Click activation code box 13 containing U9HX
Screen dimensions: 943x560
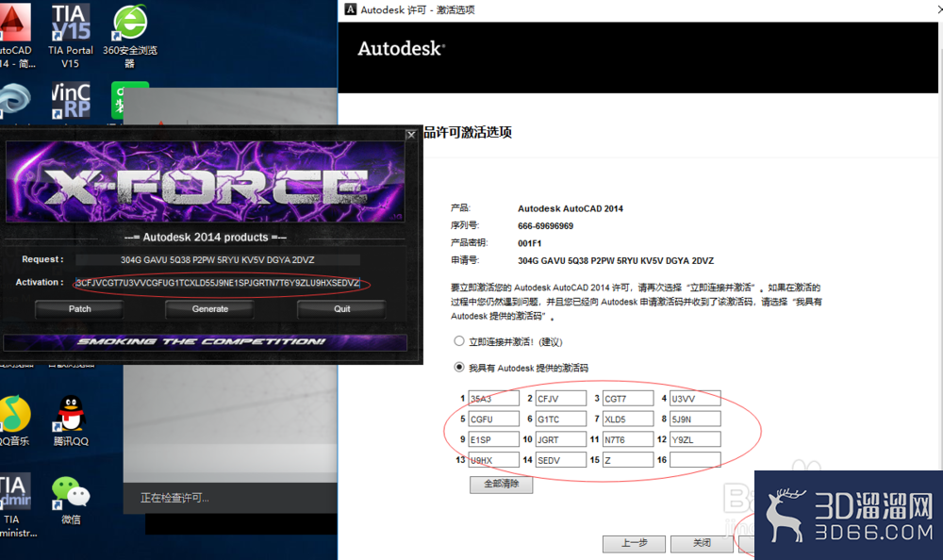tap(494, 459)
